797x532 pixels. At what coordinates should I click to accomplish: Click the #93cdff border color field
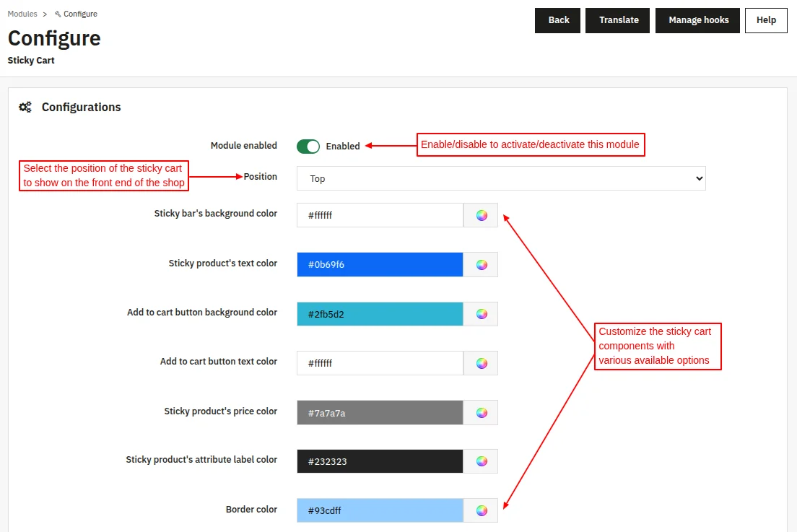coord(380,510)
